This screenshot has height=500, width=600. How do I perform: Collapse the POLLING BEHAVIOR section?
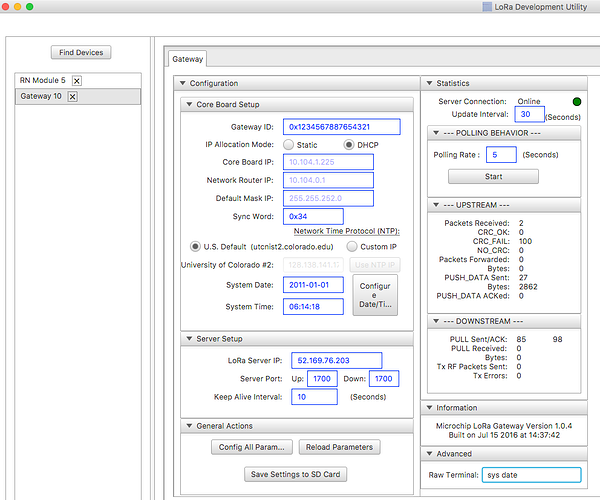(436, 133)
